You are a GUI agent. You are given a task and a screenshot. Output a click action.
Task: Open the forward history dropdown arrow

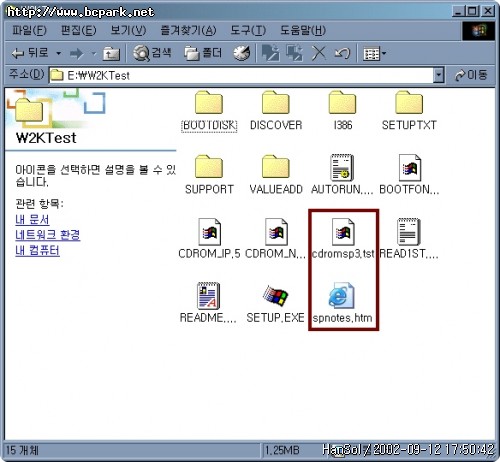coord(94,53)
